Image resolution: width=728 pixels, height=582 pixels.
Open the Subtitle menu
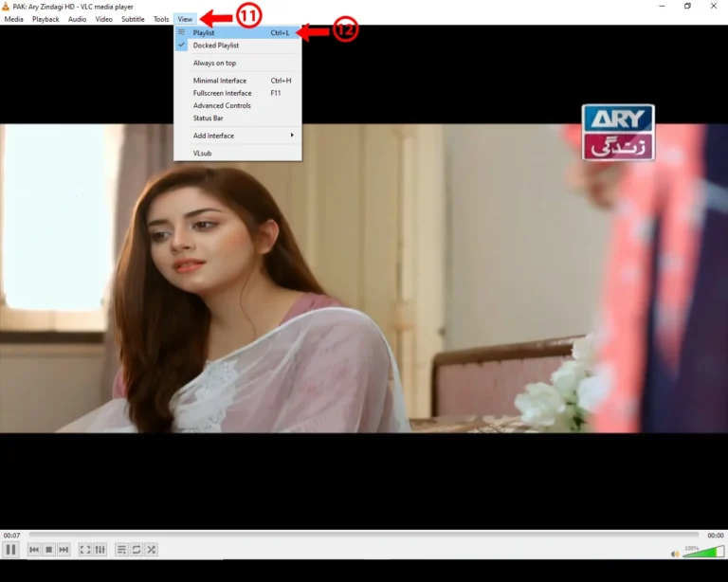[133, 19]
